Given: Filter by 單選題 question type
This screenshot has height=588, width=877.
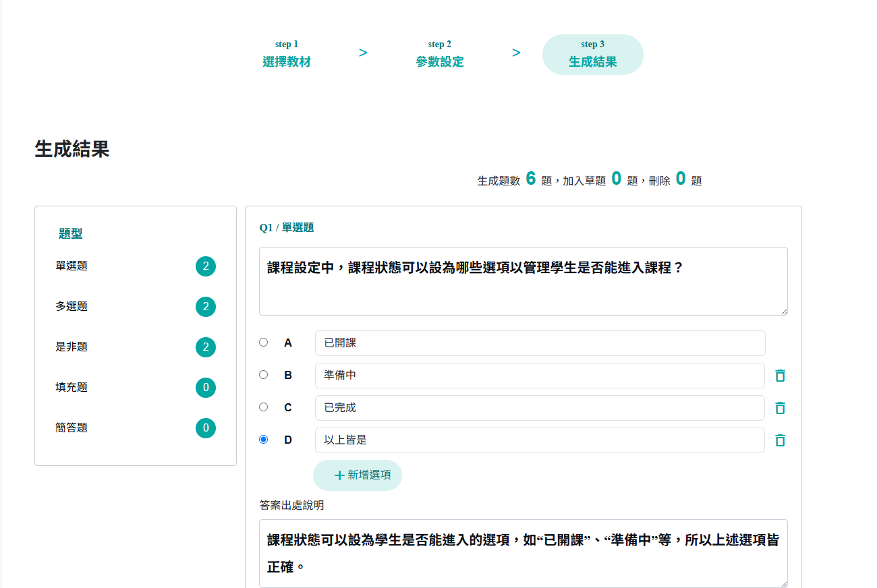Looking at the screenshot, I should point(72,266).
